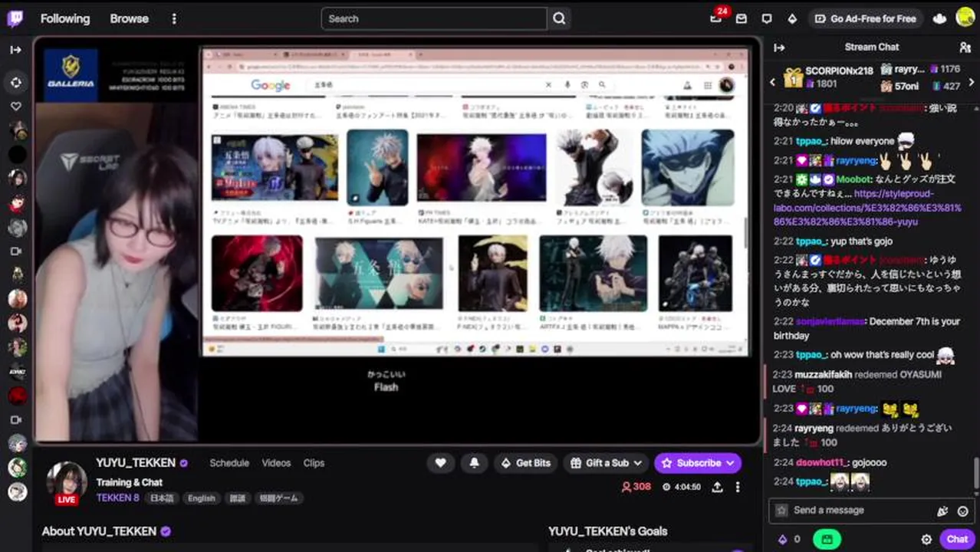This screenshot has height=552, width=980.
Task: Click the rayryeng username at 2:21
Action: 857,160
